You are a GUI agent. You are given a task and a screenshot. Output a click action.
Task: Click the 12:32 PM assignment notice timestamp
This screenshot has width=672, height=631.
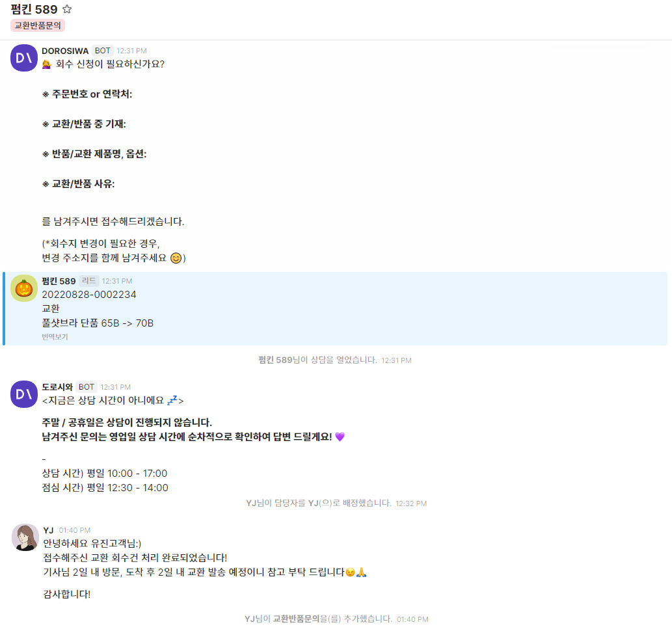click(x=411, y=503)
